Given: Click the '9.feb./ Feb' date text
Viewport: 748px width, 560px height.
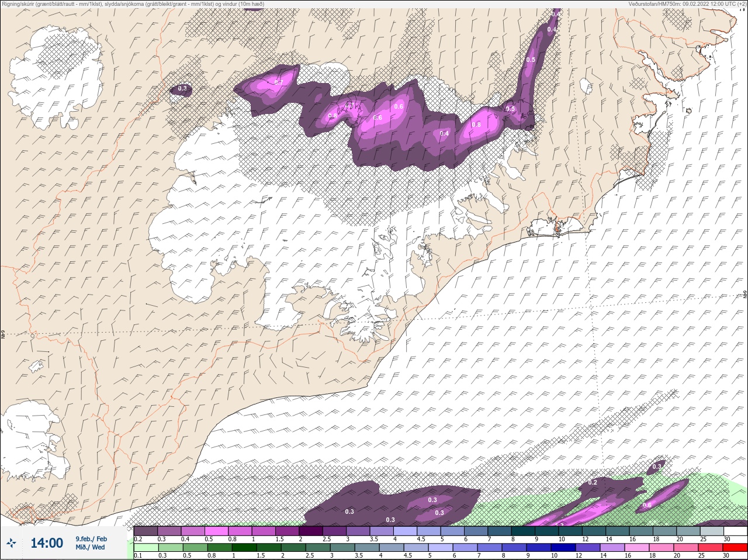Looking at the screenshot, I should pyautogui.click(x=91, y=539).
